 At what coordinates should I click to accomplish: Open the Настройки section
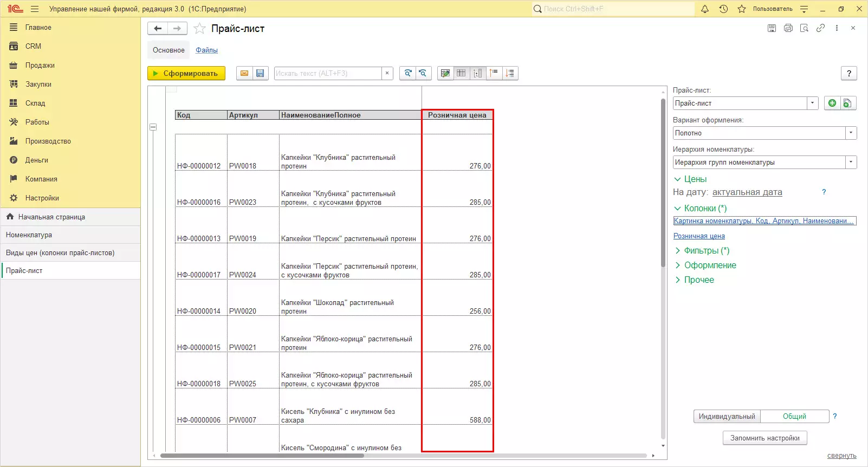coord(70,198)
